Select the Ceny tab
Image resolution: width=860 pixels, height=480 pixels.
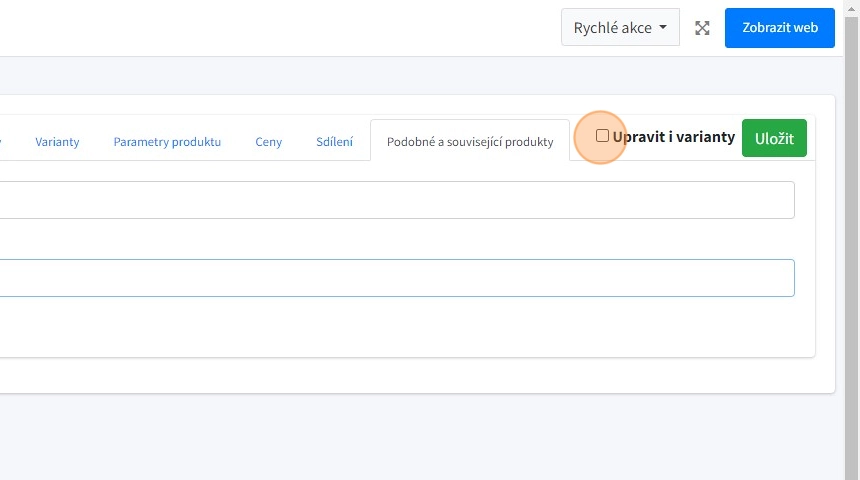tap(268, 142)
